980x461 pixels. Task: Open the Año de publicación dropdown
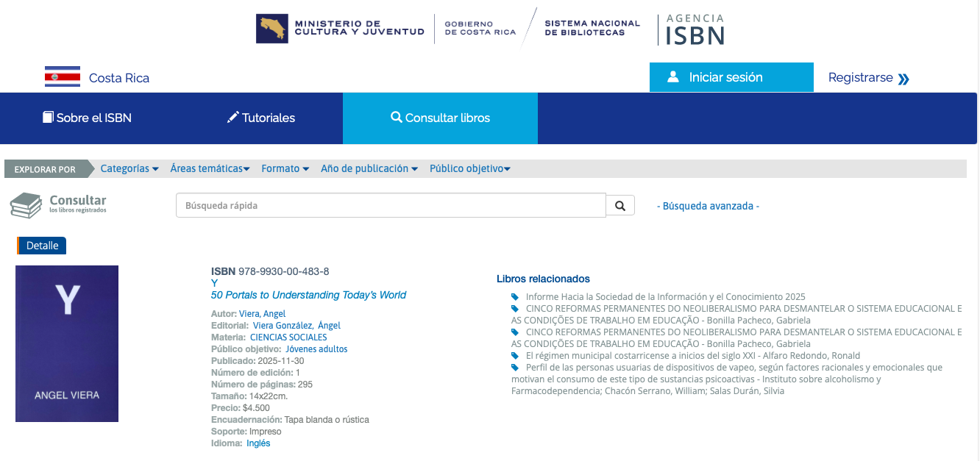pyautogui.click(x=369, y=168)
